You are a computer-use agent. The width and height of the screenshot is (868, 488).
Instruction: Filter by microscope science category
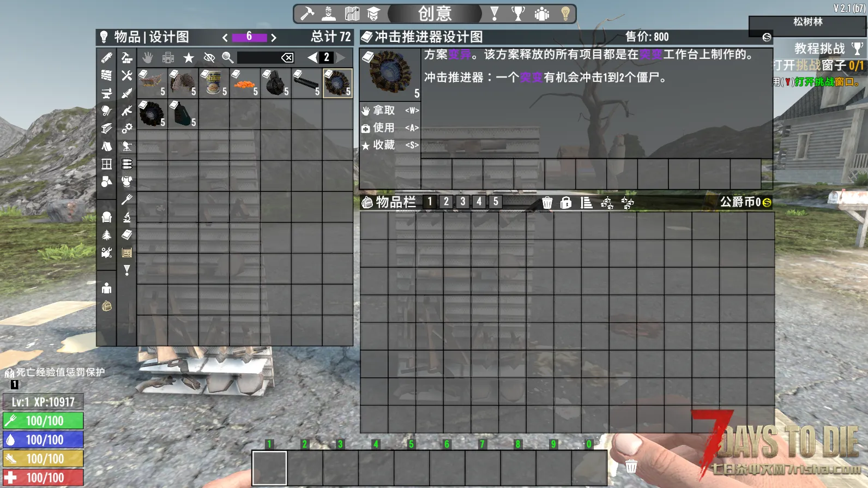point(126,217)
